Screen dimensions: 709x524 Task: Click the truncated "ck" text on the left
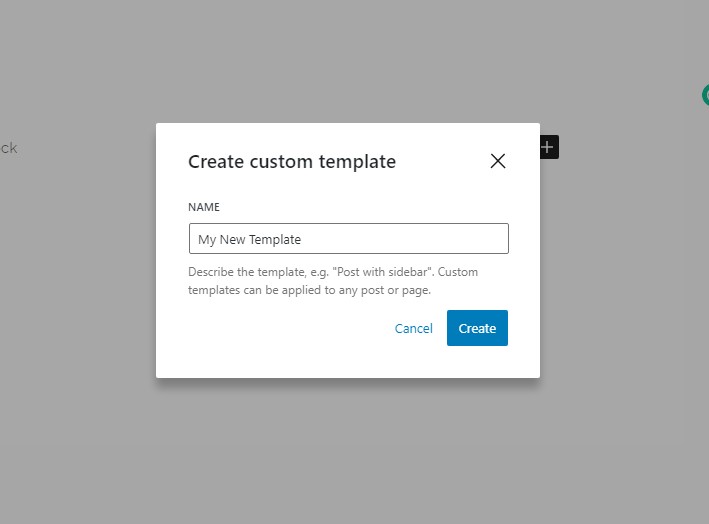tap(8, 148)
